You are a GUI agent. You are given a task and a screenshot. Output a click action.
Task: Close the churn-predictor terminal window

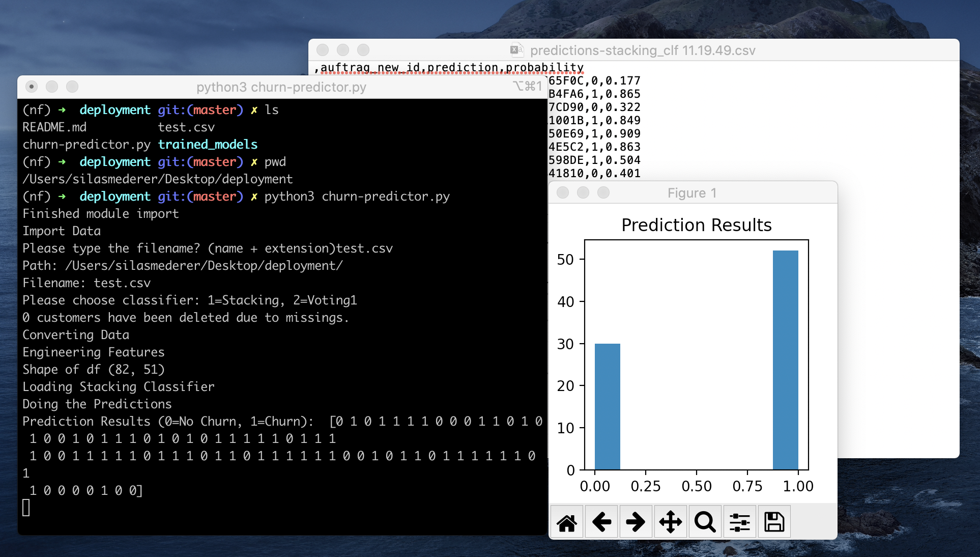point(32,87)
